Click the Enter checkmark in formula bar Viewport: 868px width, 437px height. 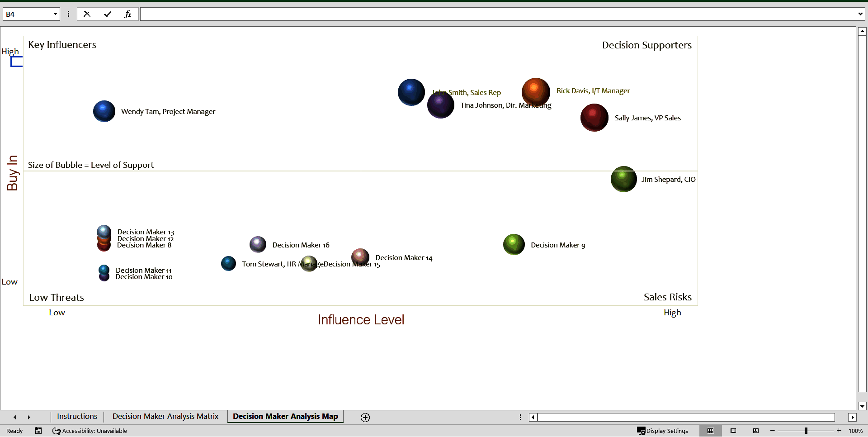(108, 14)
